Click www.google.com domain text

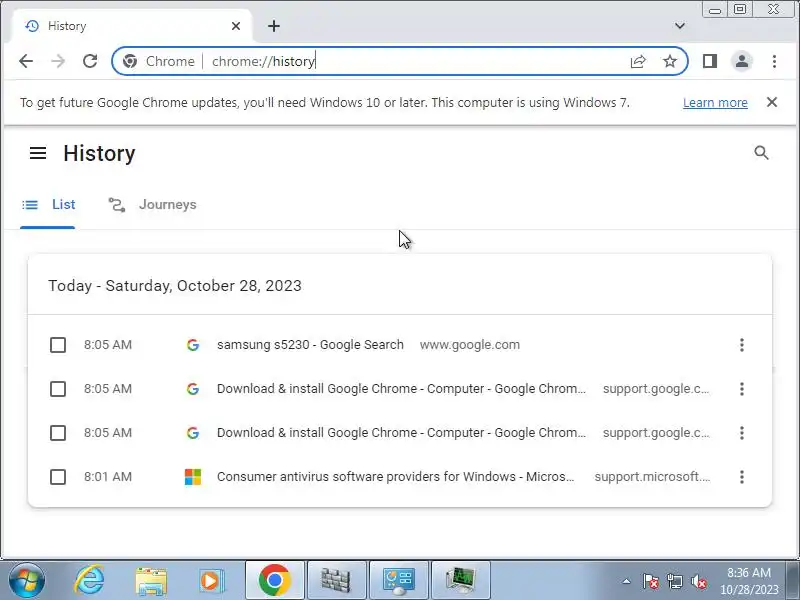coord(469,345)
